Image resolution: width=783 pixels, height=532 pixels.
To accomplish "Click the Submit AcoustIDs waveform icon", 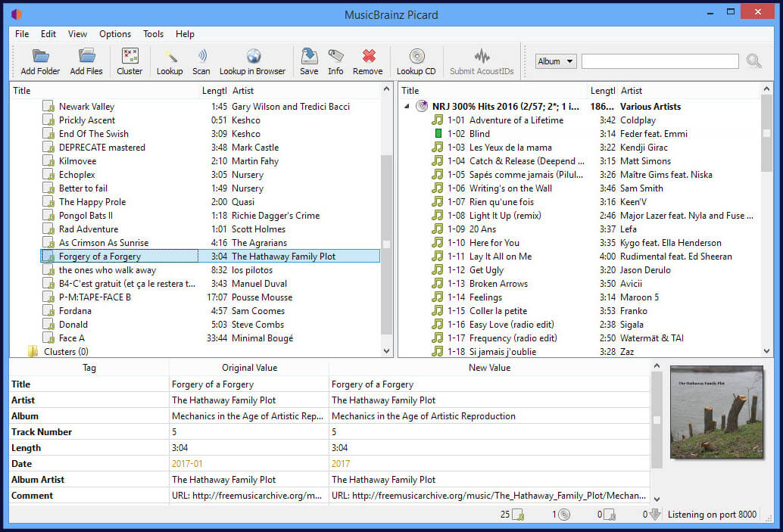I will click(482, 56).
